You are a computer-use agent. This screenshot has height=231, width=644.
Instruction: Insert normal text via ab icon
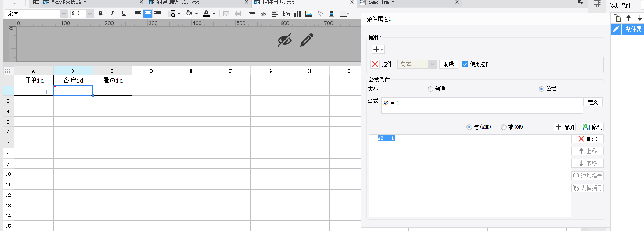pyautogui.click(x=263, y=14)
